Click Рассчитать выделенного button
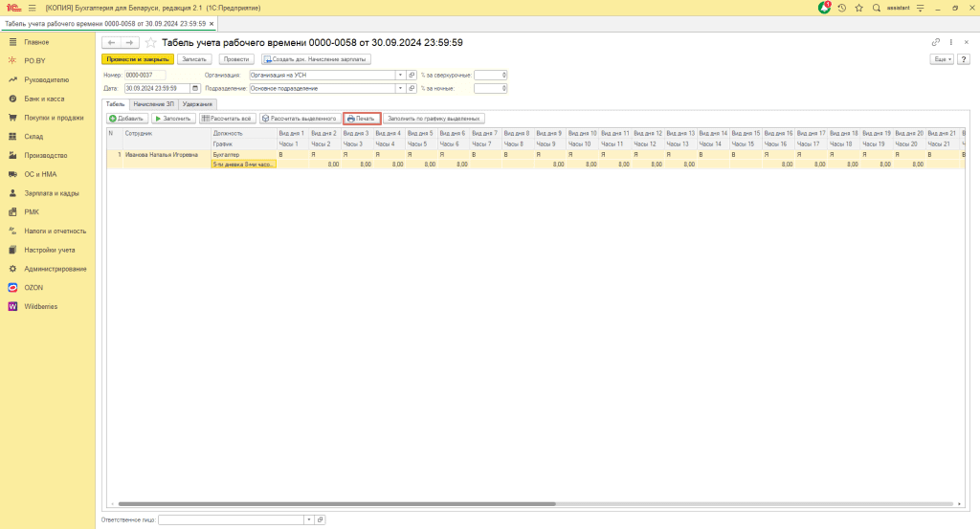The width and height of the screenshot is (980, 529). point(300,119)
